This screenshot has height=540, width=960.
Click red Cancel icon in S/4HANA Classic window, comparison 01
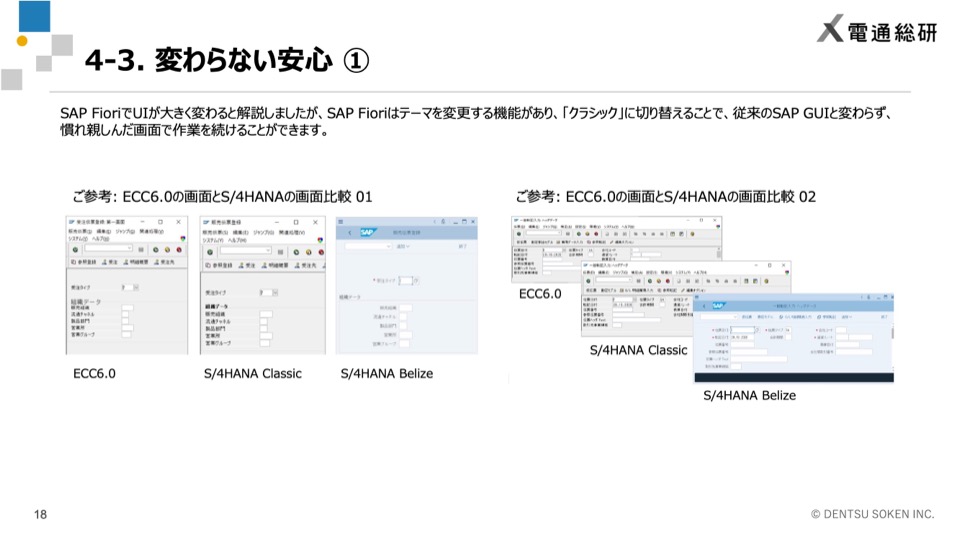click(321, 252)
